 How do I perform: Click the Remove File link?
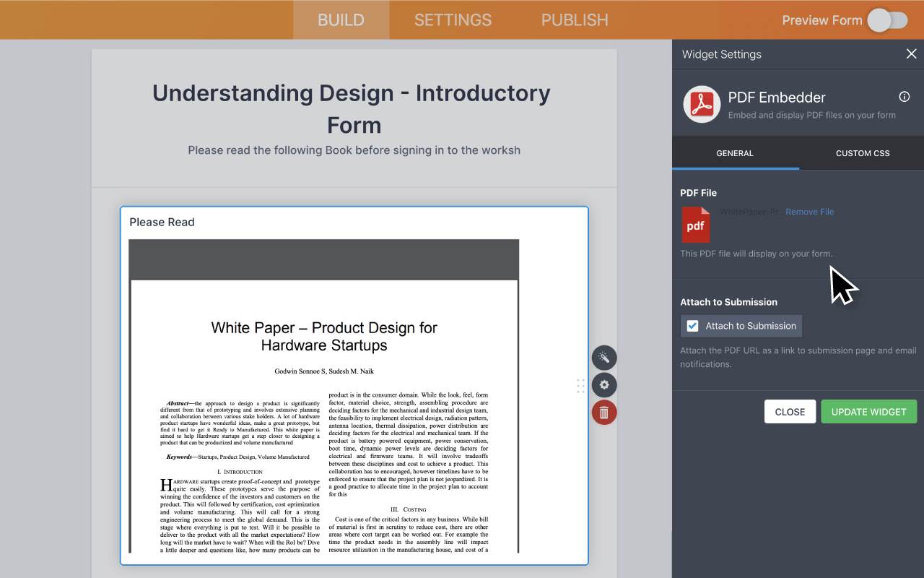point(808,212)
